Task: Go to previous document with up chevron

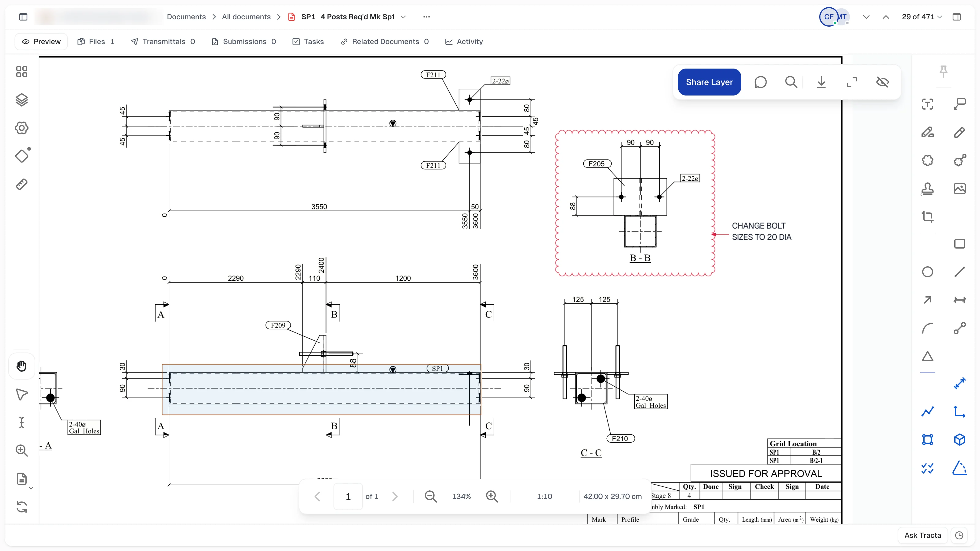Action: [886, 17]
